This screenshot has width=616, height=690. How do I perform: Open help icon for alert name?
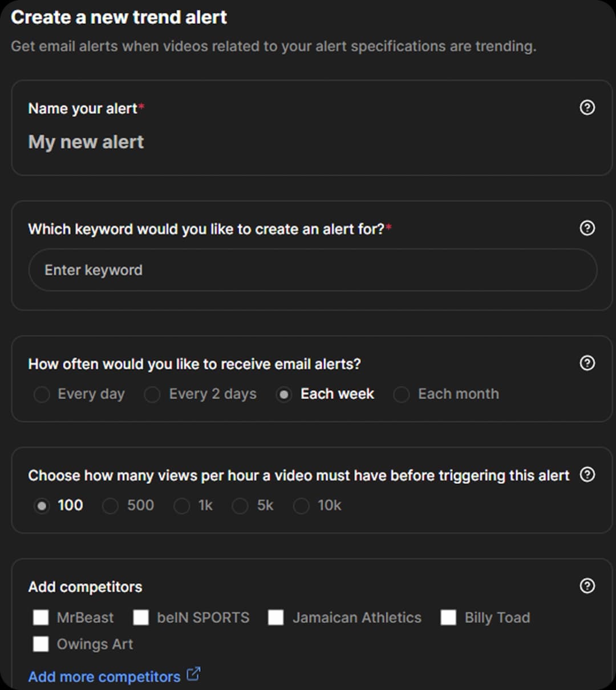click(587, 108)
